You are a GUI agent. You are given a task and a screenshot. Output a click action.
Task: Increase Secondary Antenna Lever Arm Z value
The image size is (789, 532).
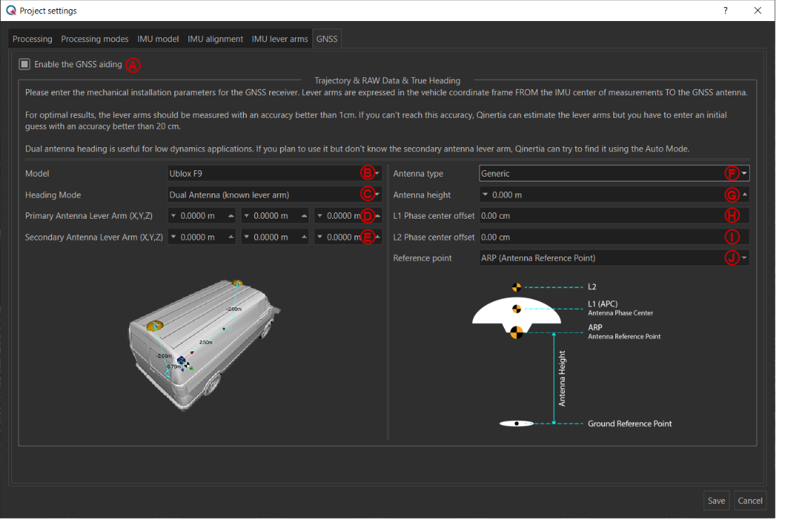click(x=378, y=237)
